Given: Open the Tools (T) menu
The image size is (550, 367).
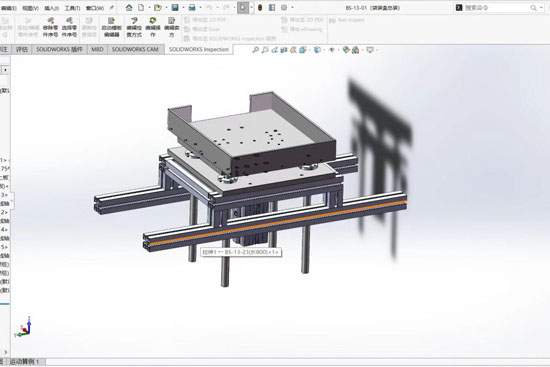Looking at the screenshot, I should pos(72,8).
